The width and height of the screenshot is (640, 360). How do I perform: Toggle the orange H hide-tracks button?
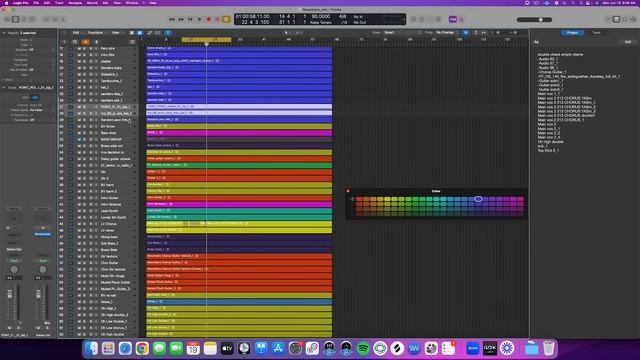point(85,42)
